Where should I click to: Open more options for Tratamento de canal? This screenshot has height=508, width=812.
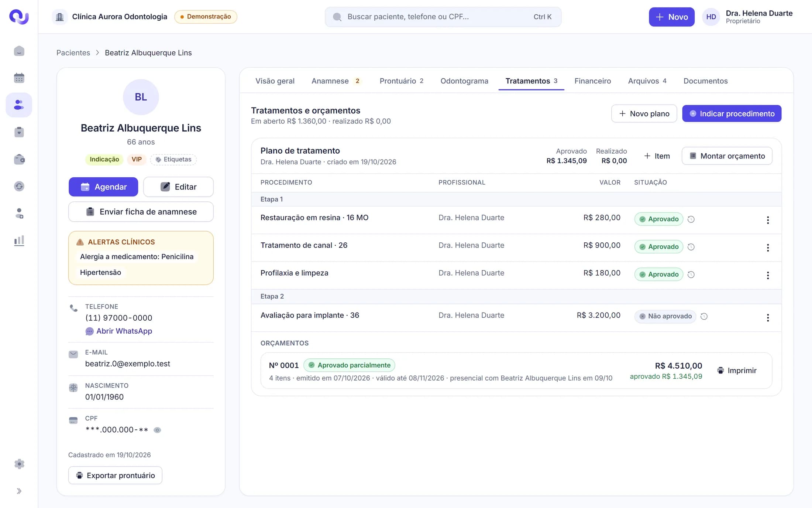(768, 248)
